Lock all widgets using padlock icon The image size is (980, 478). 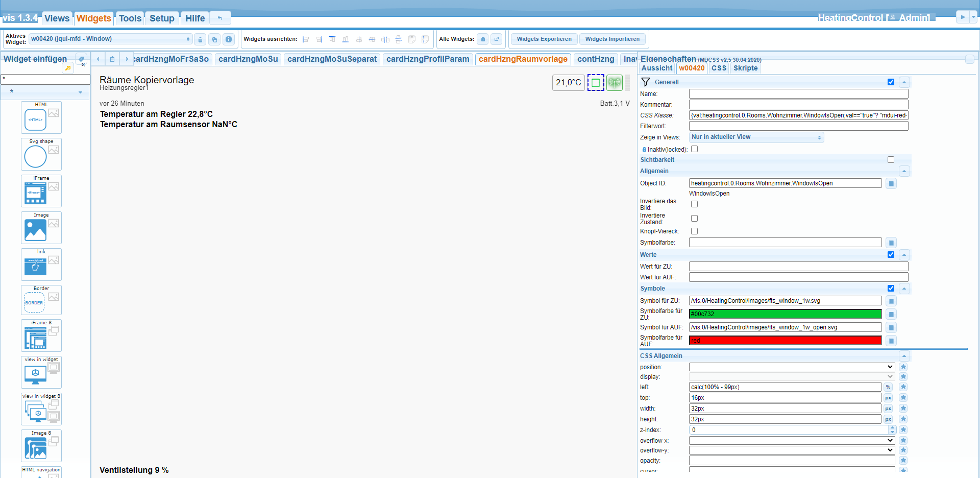point(483,39)
